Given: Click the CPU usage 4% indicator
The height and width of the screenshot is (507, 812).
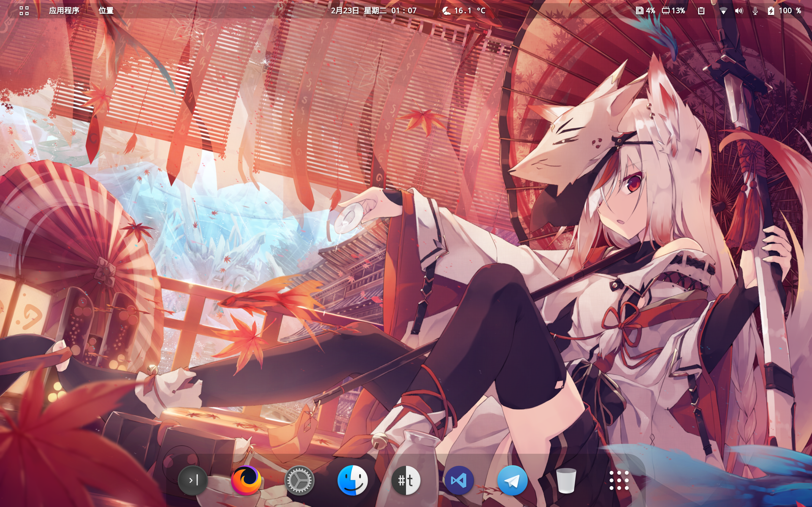Looking at the screenshot, I should click(x=645, y=11).
